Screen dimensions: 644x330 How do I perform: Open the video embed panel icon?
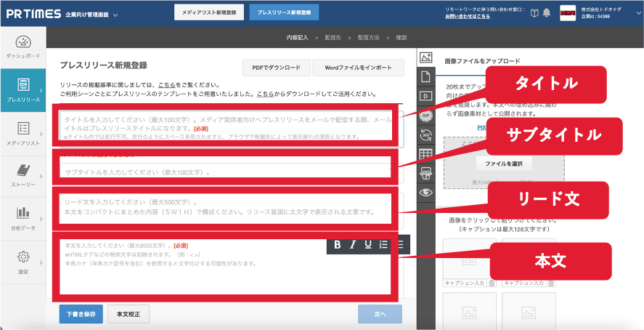point(426,95)
